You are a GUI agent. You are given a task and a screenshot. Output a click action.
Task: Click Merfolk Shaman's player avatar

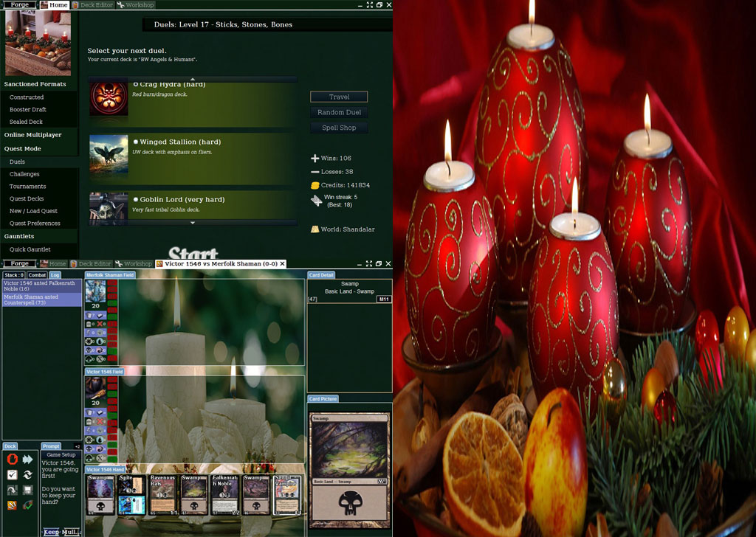pos(96,291)
